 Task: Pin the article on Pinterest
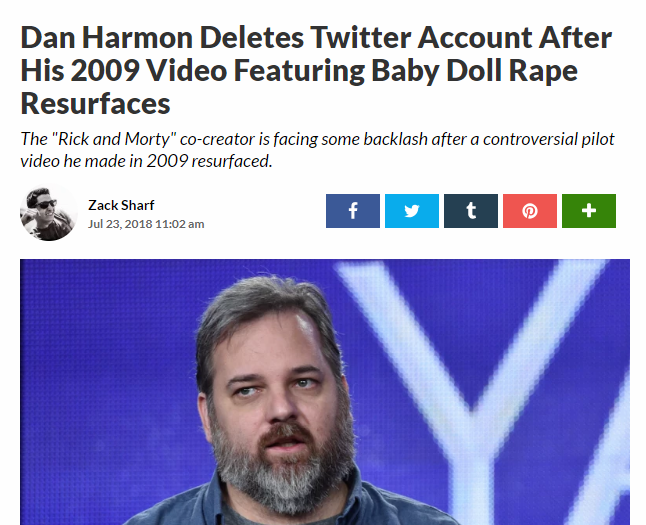529,211
